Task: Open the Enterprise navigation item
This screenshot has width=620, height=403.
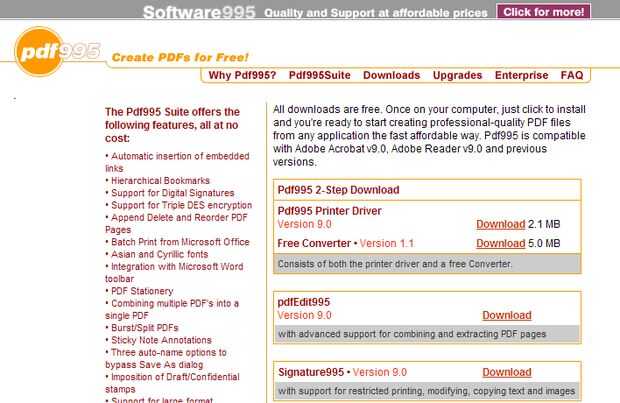Action: click(x=522, y=75)
